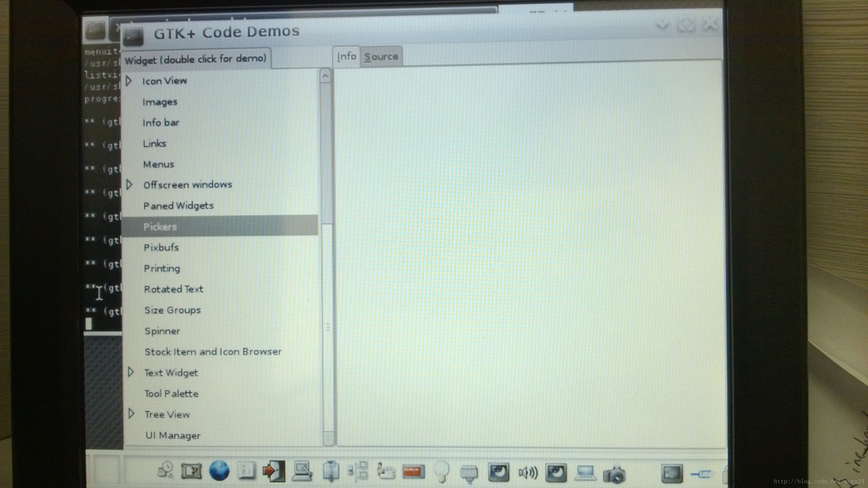The height and width of the screenshot is (488, 868).
Task: Select the Tree View row label
Action: coord(167,414)
